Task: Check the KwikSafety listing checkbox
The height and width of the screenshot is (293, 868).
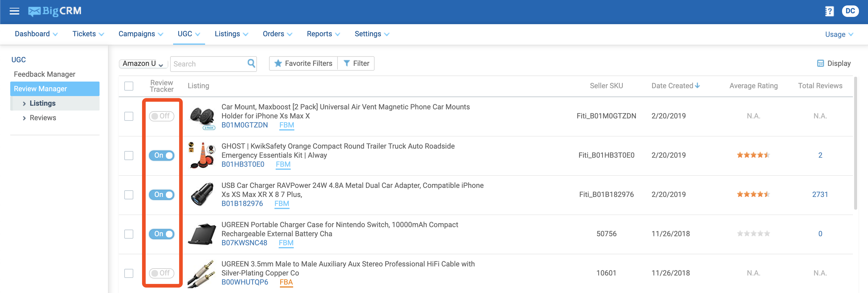Action: coord(129,156)
